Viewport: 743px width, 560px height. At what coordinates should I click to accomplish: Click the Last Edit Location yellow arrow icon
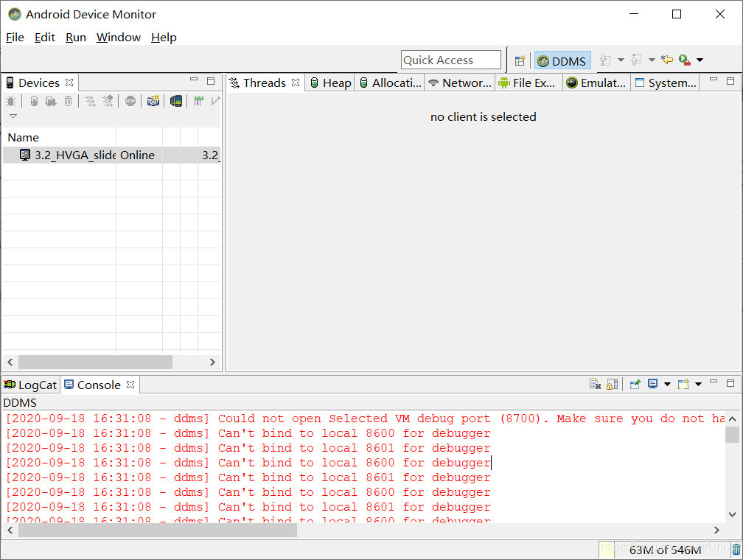click(667, 60)
